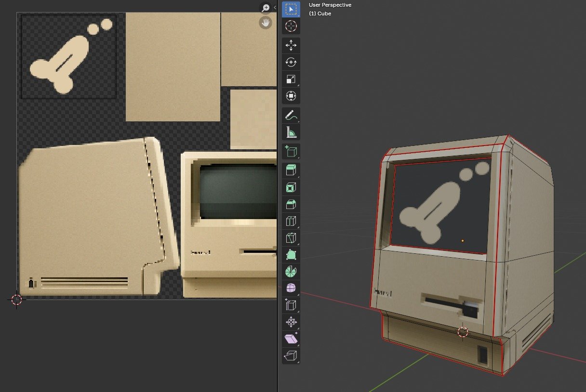Image resolution: width=586 pixels, height=392 pixels.
Task: Select the Poly Build tool
Action: coord(291,255)
